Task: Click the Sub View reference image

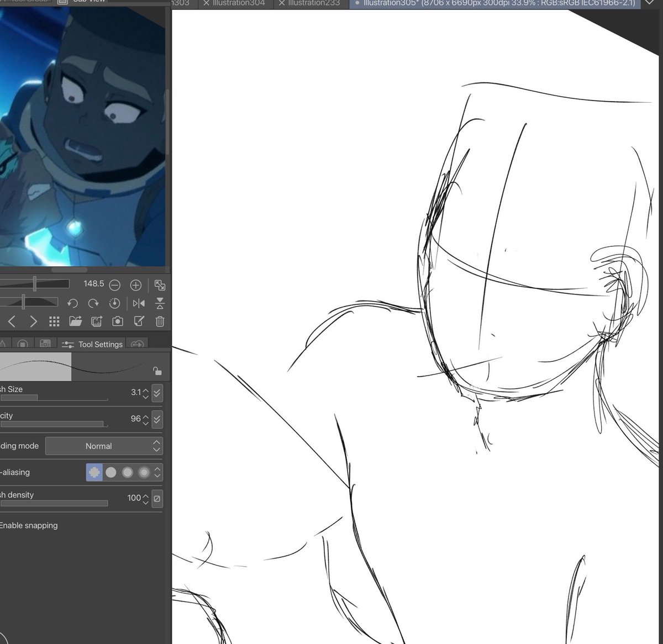Action: 83,136
